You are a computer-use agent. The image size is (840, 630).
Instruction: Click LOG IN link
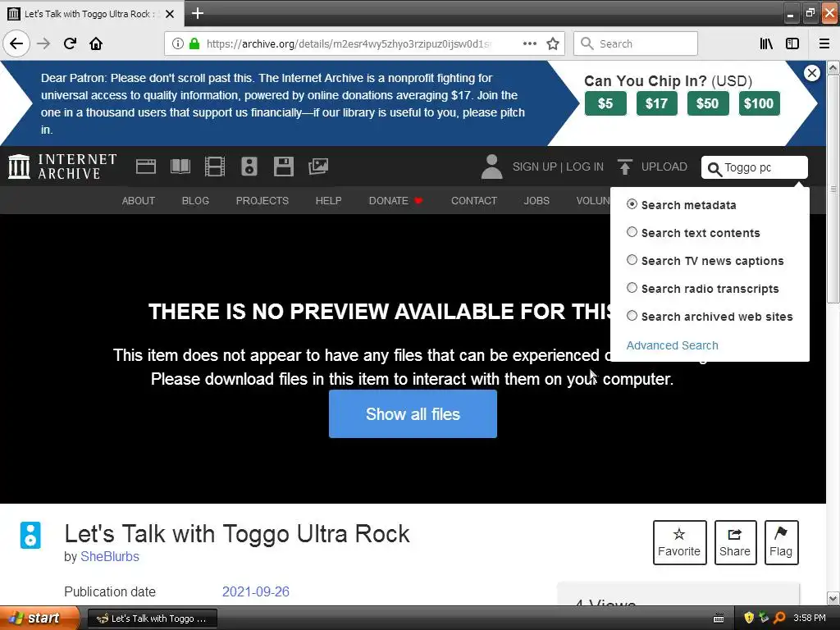(584, 167)
